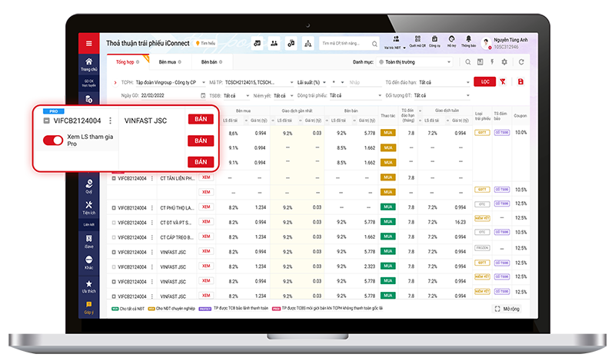Viewport: 615px width, 364px height.
Task: Click the people group shortcut icon
Action: pyautogui.click(x=274, y=43)
